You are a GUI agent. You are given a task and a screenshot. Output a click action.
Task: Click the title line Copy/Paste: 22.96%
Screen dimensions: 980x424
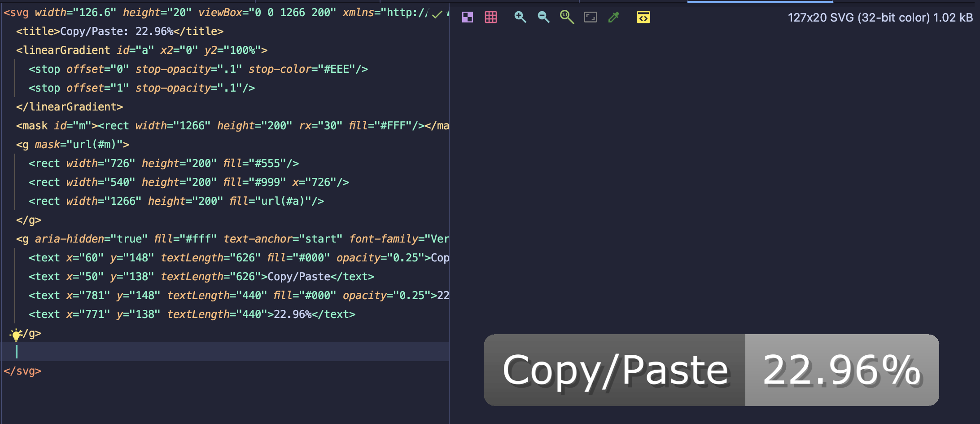tap(120, 31)
